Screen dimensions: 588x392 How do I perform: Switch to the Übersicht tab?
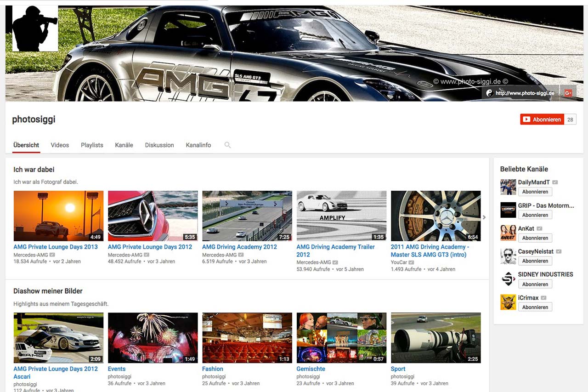pyautogui.click(x=26, y=145)
